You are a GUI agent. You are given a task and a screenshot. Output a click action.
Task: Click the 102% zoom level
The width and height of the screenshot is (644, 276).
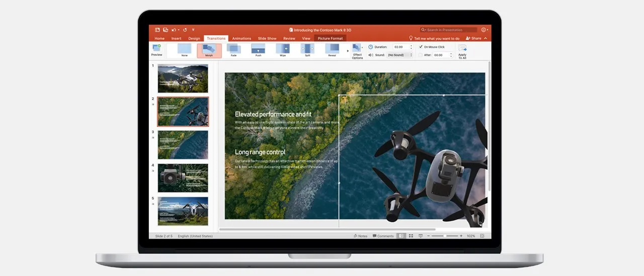tap(471, 236)
